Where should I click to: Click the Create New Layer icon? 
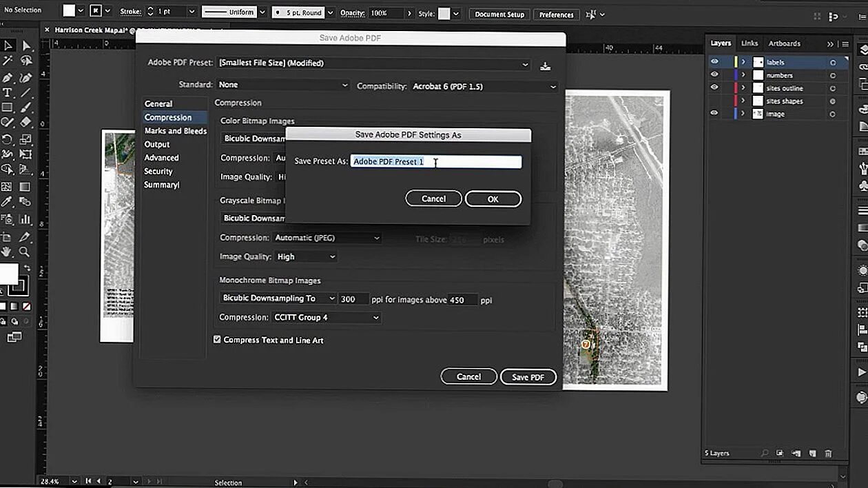point(812,454)
